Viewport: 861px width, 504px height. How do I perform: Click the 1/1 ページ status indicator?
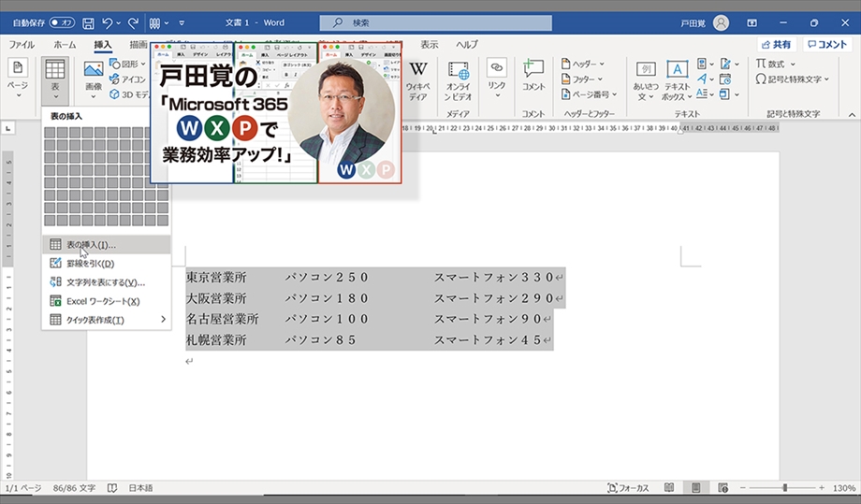pos(23,487)
